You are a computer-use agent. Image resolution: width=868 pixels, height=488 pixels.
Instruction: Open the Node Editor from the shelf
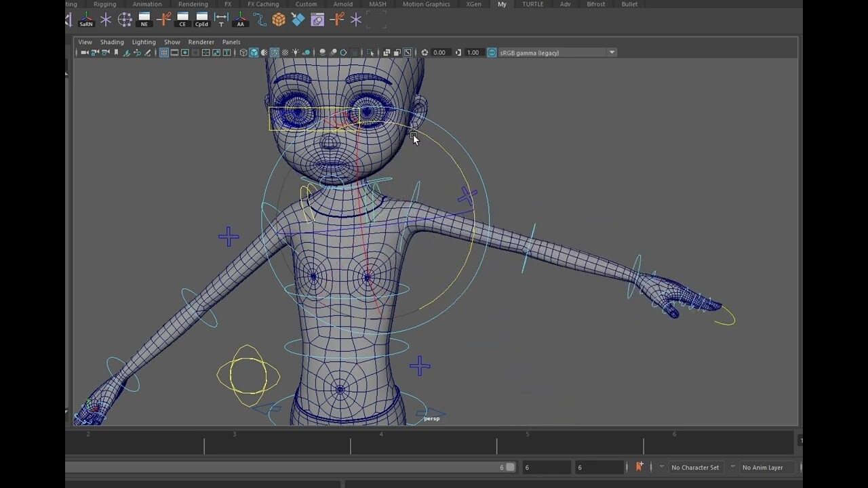pos(144,20)
